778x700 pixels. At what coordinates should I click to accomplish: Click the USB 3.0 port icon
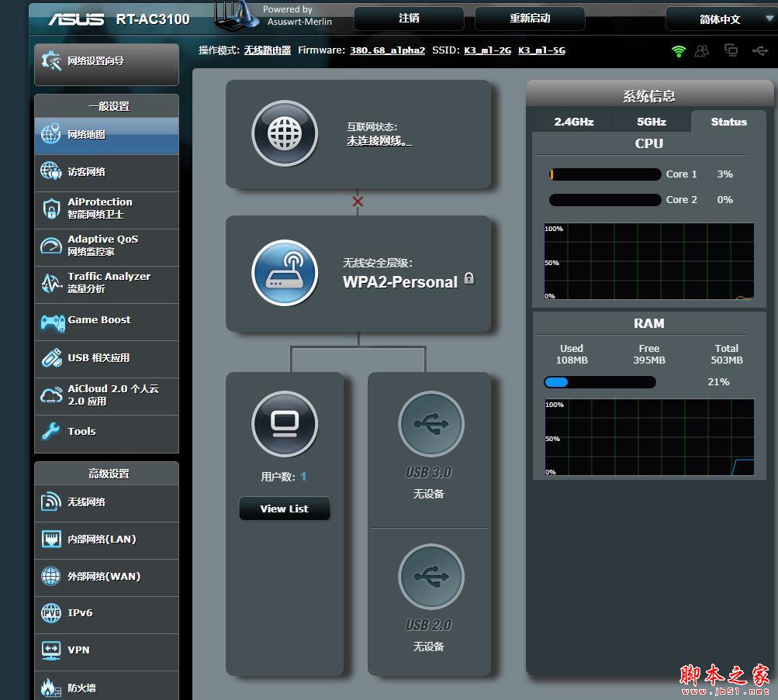click(x=431, y=424)
